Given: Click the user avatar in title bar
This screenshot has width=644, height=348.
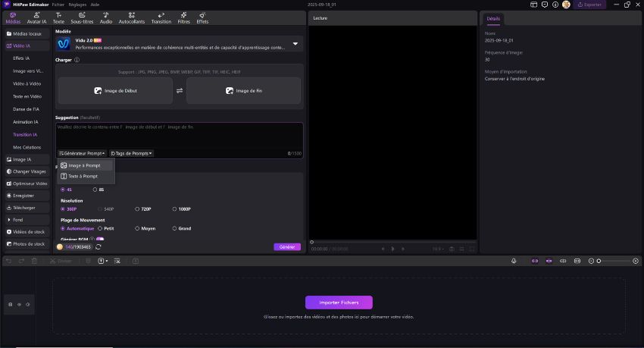Looking at the screenshot, I should 566,5.
